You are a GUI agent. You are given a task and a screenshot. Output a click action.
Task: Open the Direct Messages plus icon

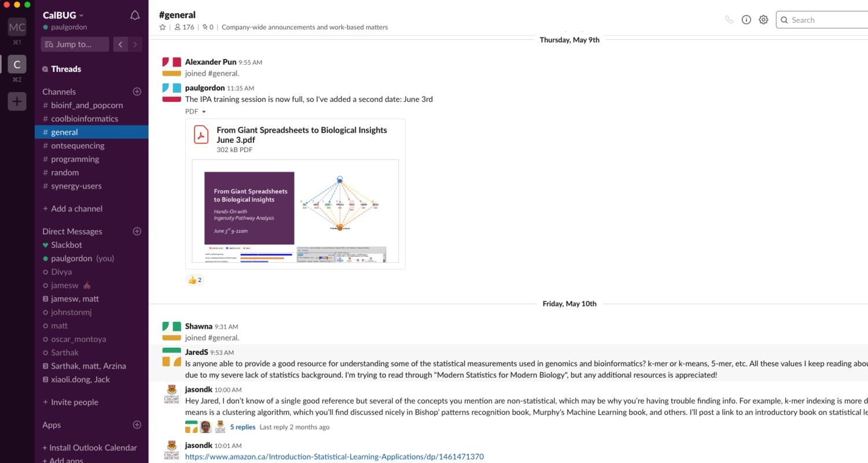[x=137, y=231]
